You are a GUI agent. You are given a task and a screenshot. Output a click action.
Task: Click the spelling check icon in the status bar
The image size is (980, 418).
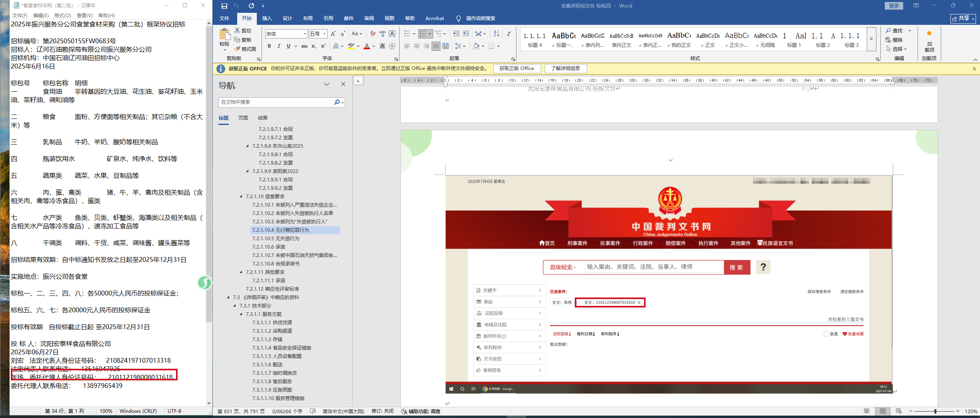pos(313,411)
